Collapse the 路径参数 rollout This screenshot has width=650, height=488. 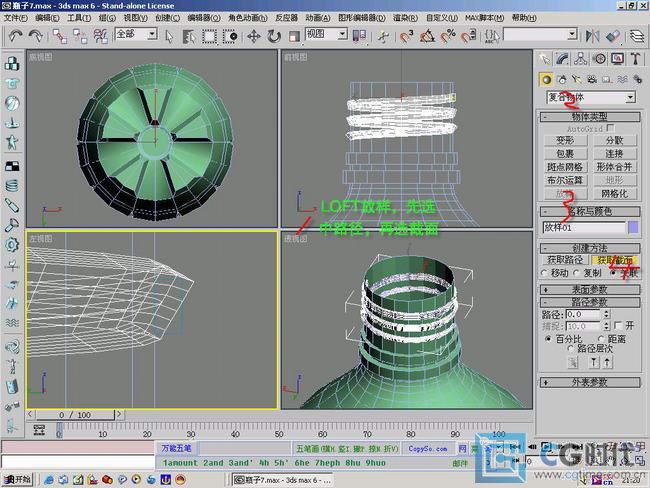point(589,302)
